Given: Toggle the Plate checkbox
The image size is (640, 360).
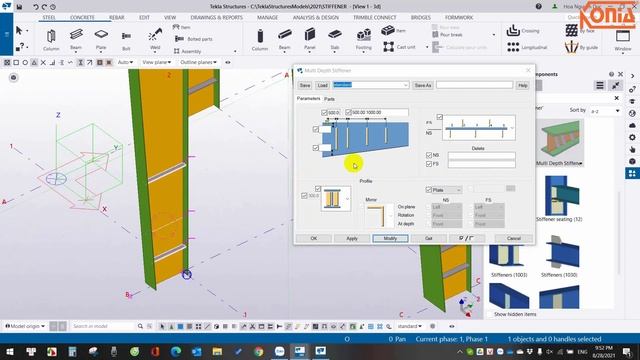Looking at the screenshot, I should click(x=429, y=190).
